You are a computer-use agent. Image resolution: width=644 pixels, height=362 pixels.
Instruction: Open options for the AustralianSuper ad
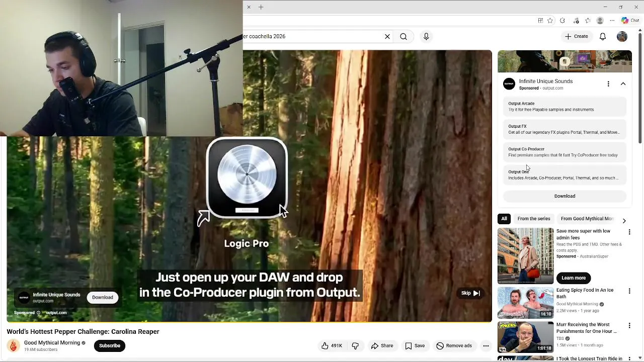pyautogui.click(x=629, y=232)
